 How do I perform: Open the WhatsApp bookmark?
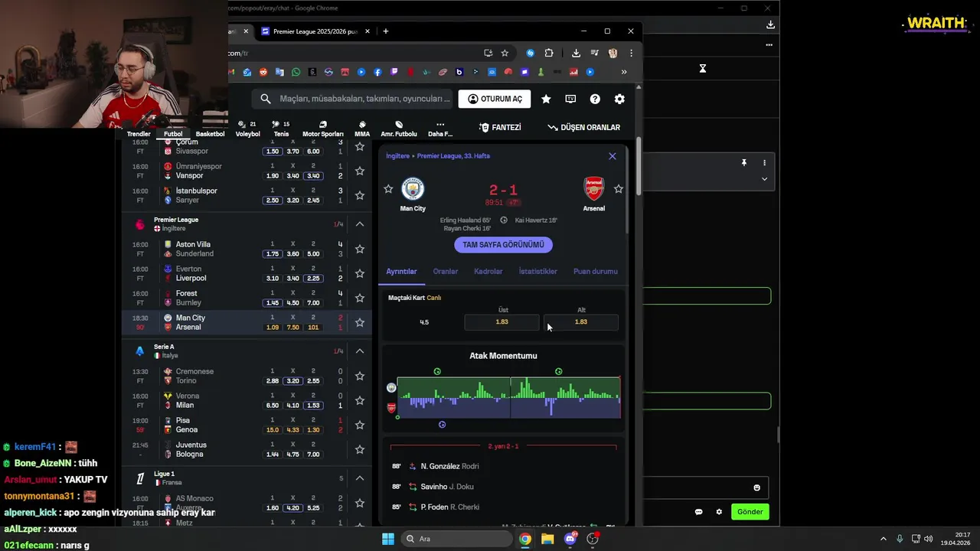[296, 72]
